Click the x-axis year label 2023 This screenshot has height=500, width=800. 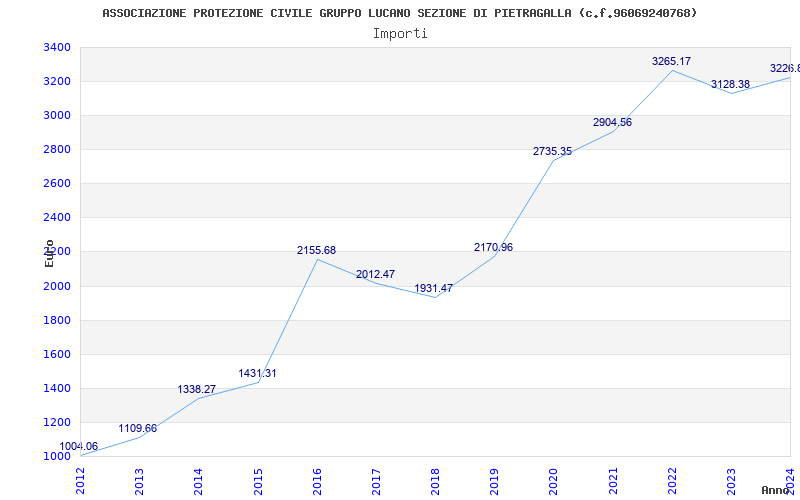click(x=732, y=482)
